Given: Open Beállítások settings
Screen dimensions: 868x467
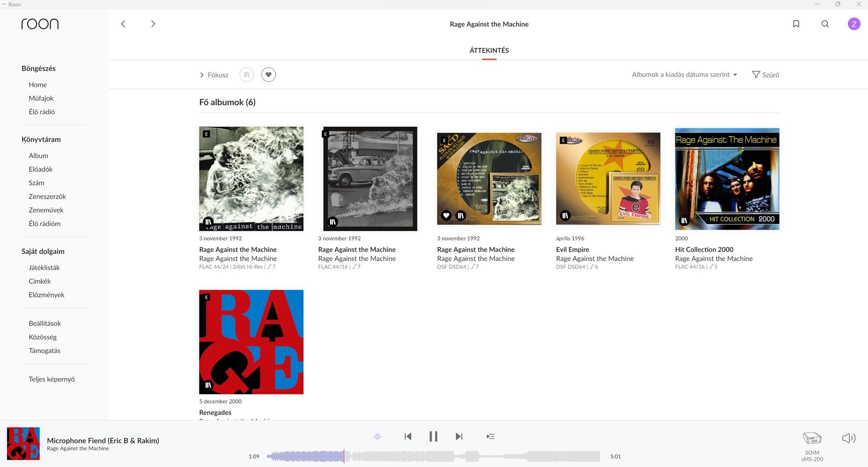Looking at the screenshot, I should [x=44, y=323].
